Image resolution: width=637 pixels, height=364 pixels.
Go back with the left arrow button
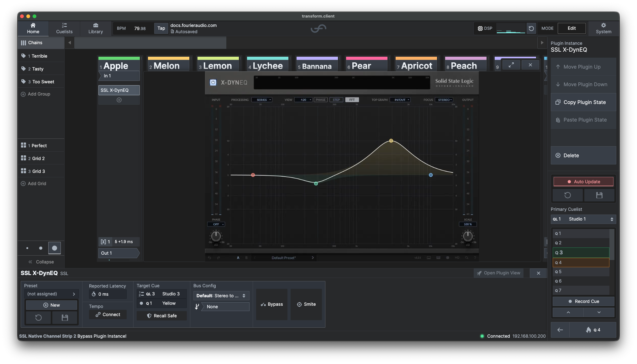coord(560,330)
